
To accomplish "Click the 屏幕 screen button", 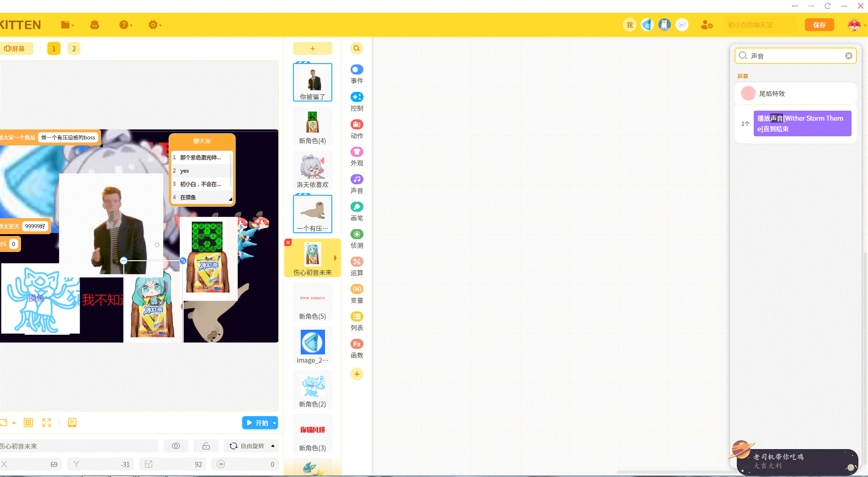I will click(15, 48).
